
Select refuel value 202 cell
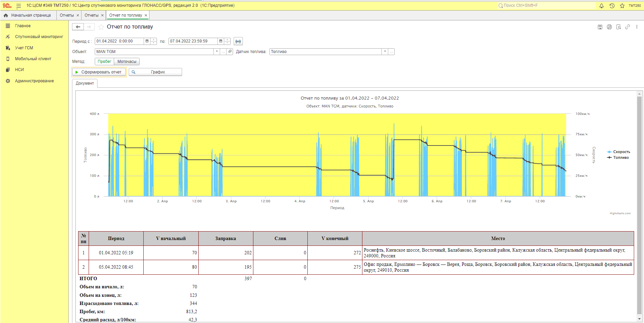pos(226,253)
